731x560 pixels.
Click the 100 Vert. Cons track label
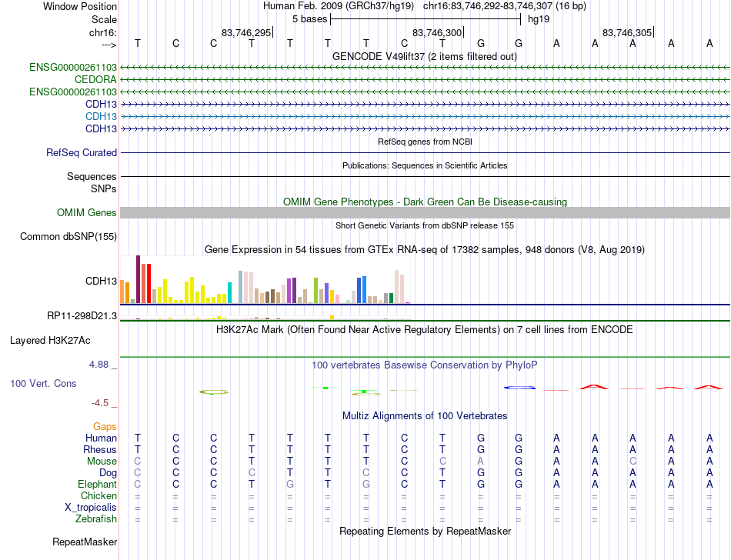(43, 383)
